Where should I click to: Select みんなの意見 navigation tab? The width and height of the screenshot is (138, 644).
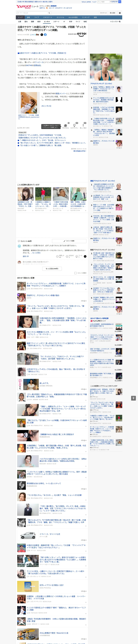click(73, 17)
